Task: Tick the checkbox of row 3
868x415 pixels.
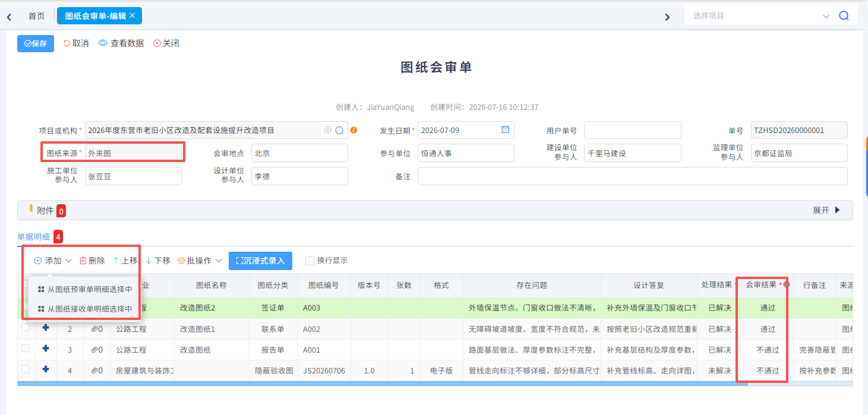Action: pyautogui.click(x=26, y=349)
